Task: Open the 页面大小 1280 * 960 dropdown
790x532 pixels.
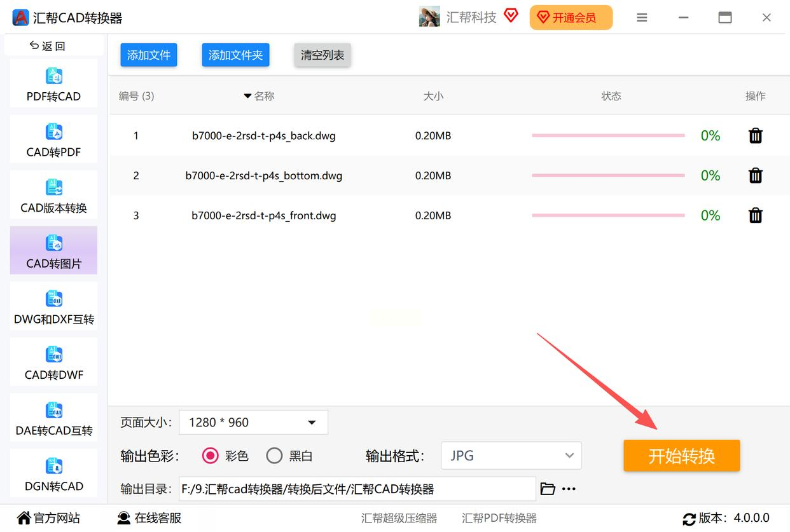Action: [253, 423]
